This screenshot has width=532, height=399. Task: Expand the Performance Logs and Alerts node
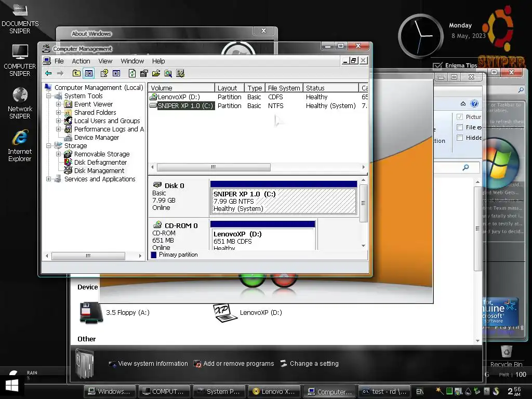[x=58, y=129]
